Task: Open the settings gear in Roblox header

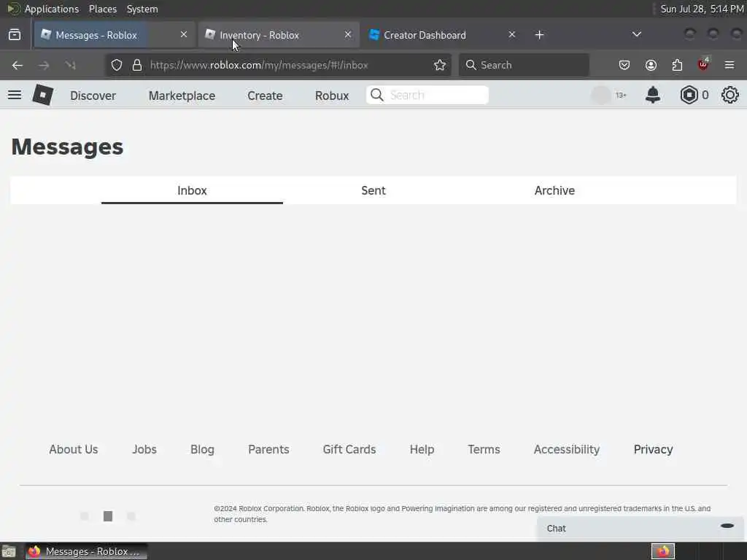Action: (x=729, y=96)
